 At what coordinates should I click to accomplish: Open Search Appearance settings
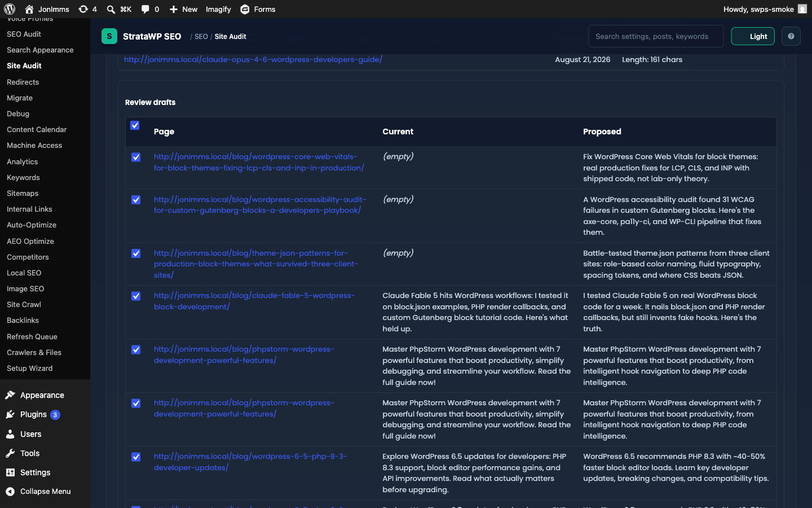click(x=40, y=50)
